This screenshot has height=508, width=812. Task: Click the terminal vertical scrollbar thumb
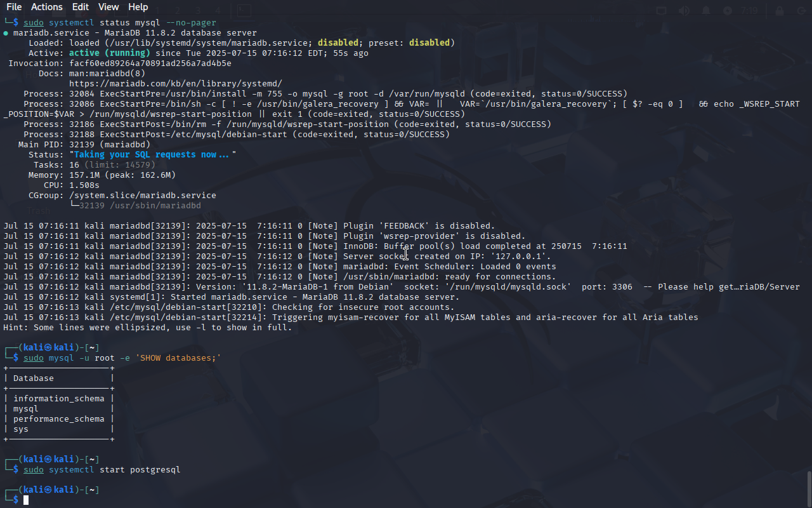809,488
